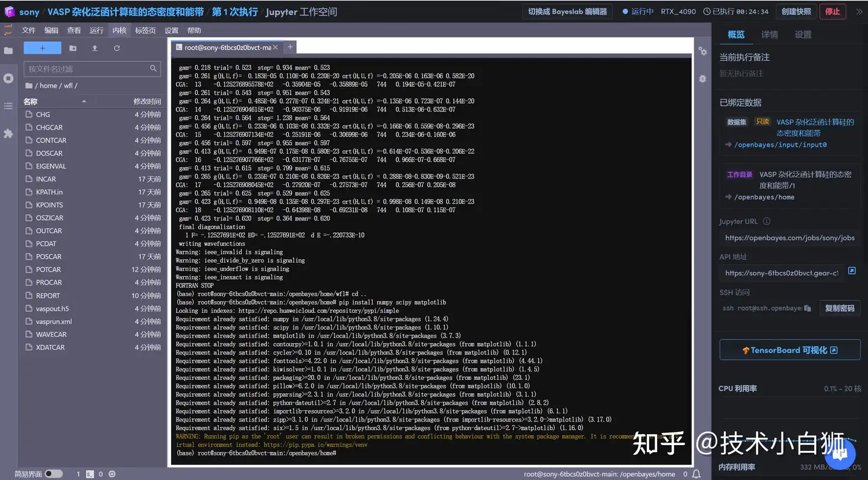The height and width of the screenshot is (480, 868).
Task: Navigate to home in the breadcrumb path
Action: pos(48,86)
